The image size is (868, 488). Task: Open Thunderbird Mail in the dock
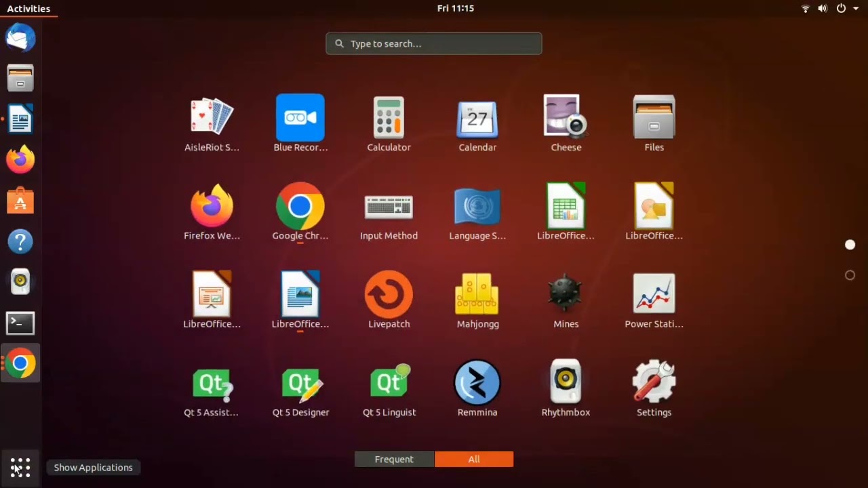click(x=20, y=37)
